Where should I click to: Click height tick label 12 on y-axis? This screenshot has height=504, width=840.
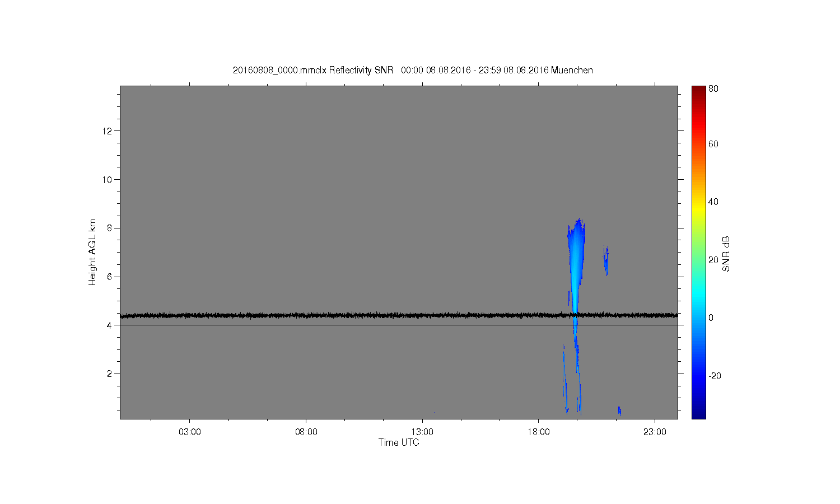[108, 131]
